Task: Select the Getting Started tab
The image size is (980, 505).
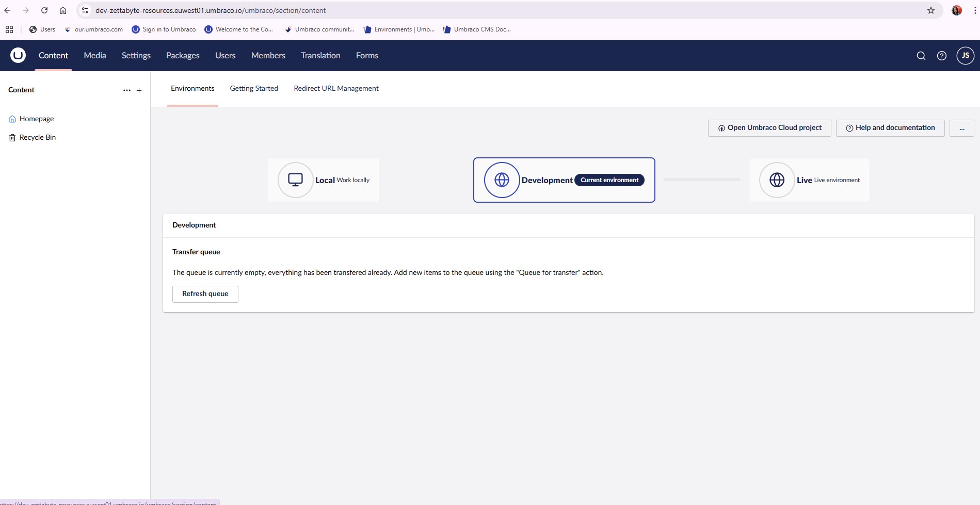Action: [x=254, y=89]
